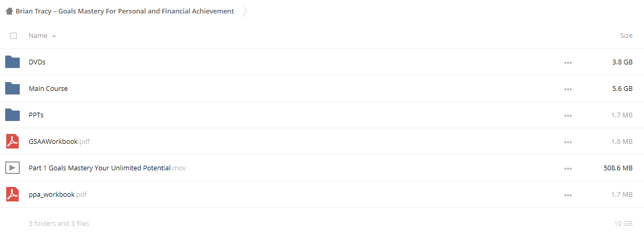Click the home icon in breadcrumb
The height and width of the screenshot is (243, 644).
9,11
